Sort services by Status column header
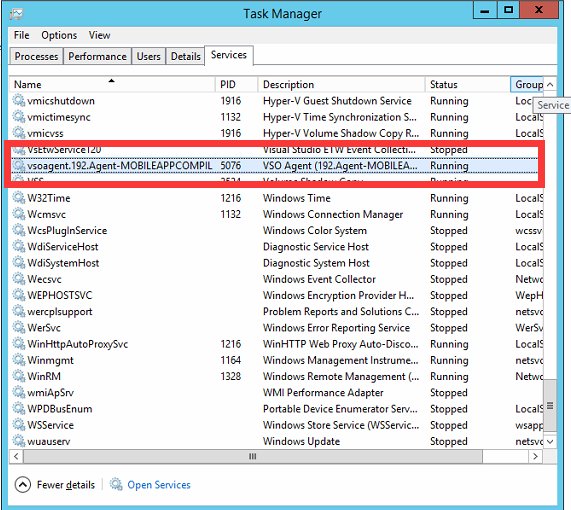 (468, 84)
